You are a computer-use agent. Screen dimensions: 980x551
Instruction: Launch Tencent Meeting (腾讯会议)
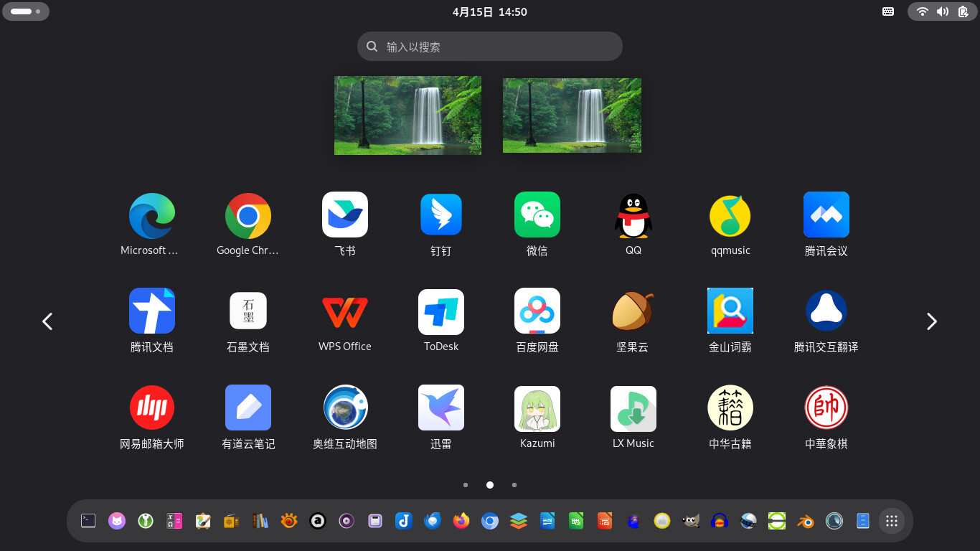[826, 215]
